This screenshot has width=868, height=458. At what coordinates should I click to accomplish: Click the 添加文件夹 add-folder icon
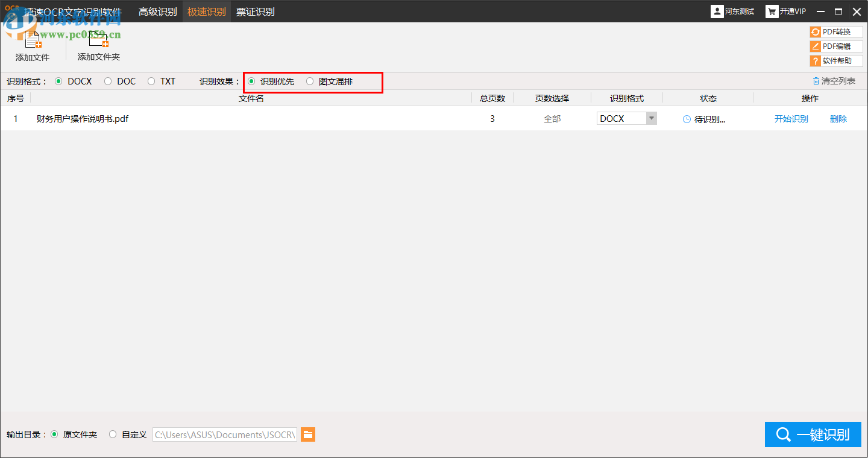[x=98, y=38]
